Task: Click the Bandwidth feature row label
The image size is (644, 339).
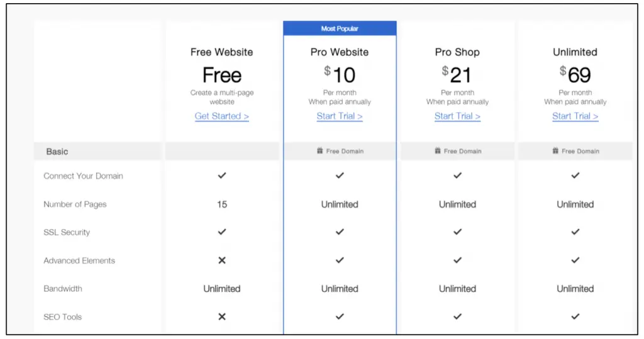Action: [63, 289]
